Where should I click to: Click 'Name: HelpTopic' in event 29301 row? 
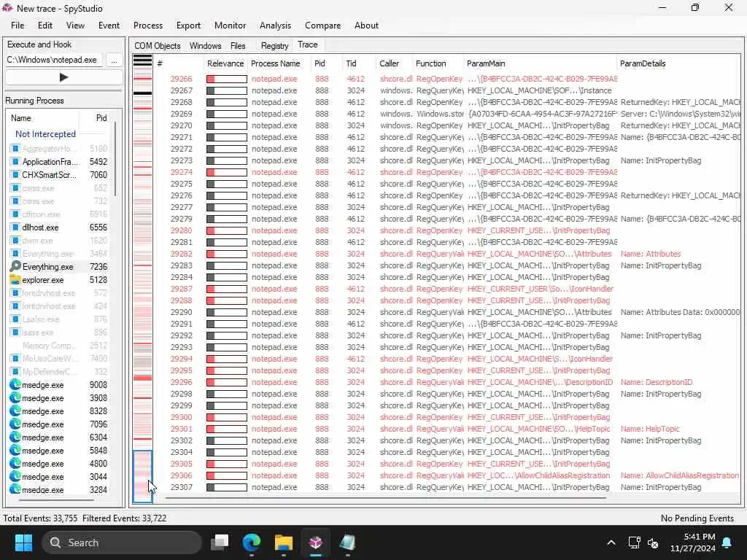(650, 429)
